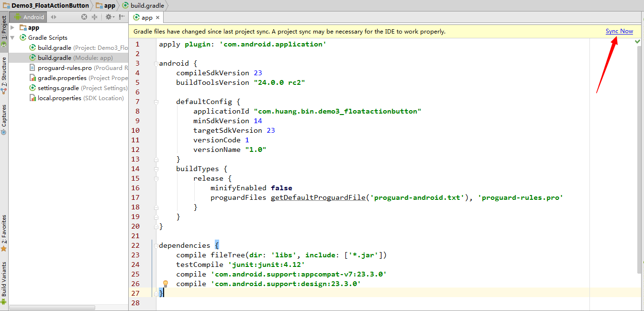644x311 pixels.
Task: Toggle the Structure tool window
Action: [x=4, y=72]
